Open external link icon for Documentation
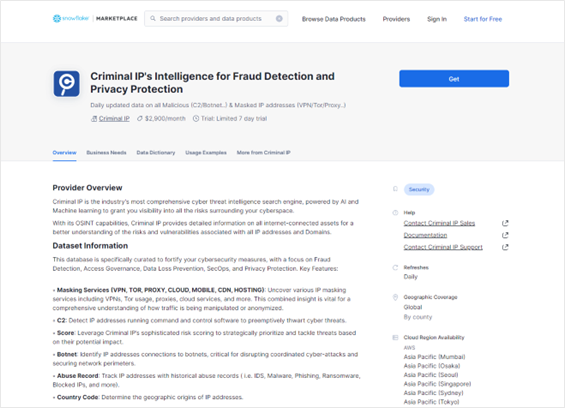Image resolution: width=565 pixels, height=408 pixels. pos(505,235)
